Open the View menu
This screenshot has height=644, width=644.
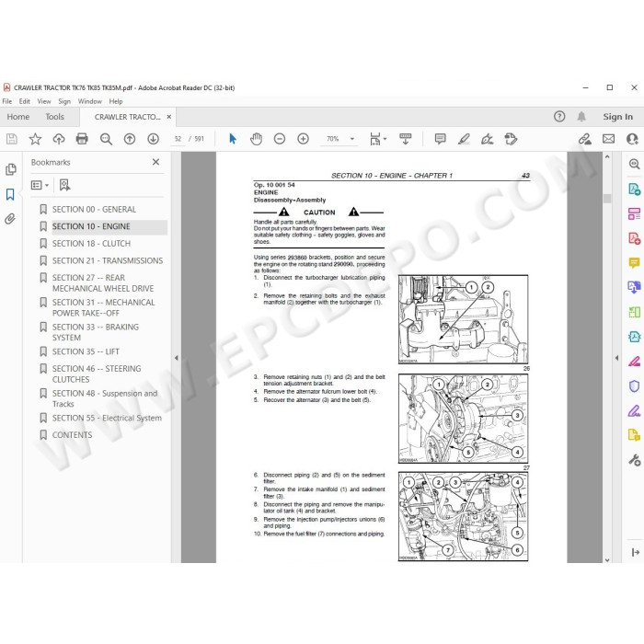pyautogui.click(x=44, y=101)
